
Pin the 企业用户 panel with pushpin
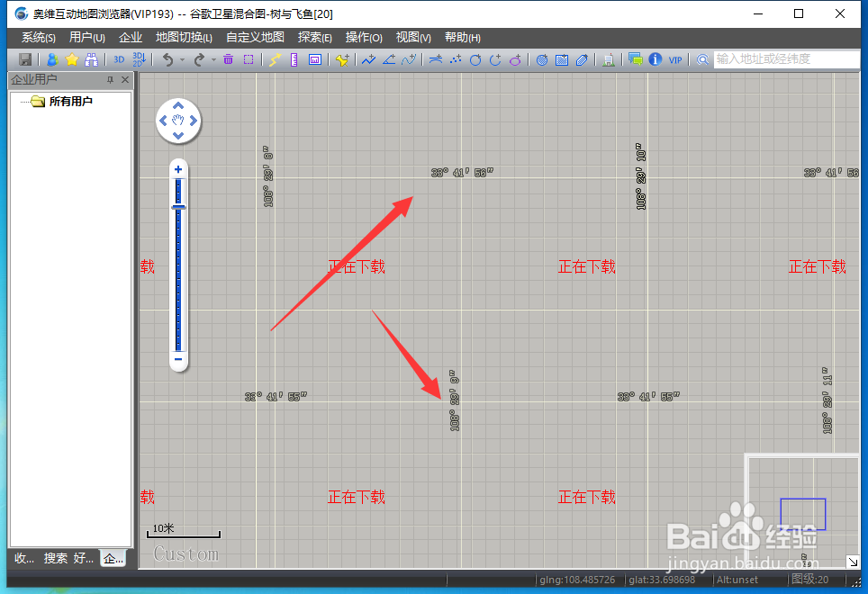[x=110, y=79]
